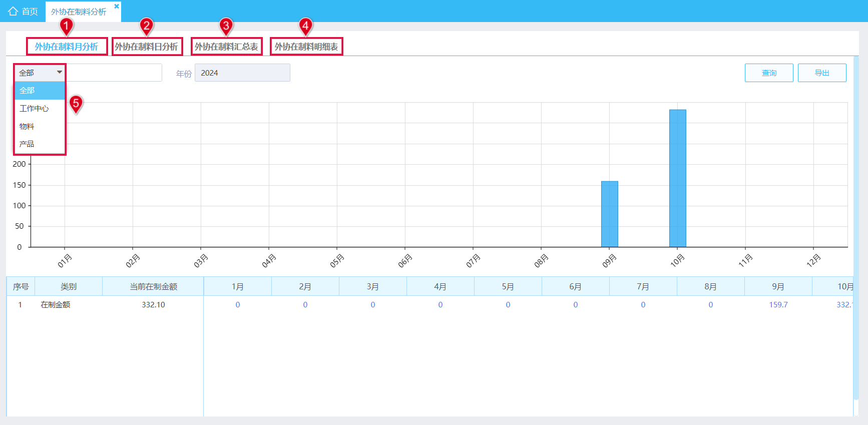868x425 pixels.
Task: Open the 外协在制料日分析 tab
Action: (147, 47)
